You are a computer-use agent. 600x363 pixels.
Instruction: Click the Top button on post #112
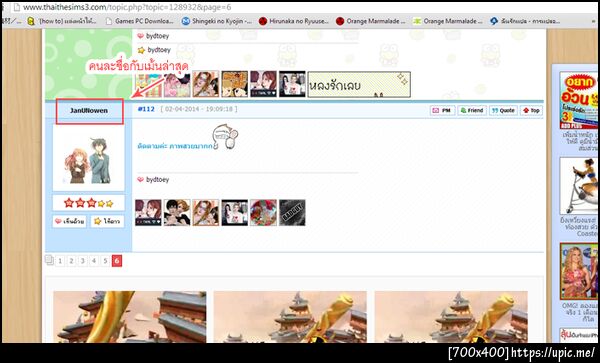531,110
